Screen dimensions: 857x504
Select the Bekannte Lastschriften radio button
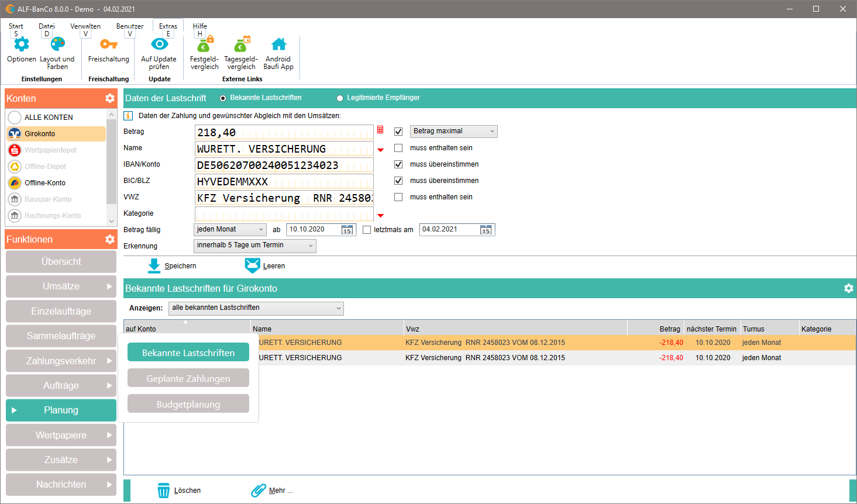point(223,98)
